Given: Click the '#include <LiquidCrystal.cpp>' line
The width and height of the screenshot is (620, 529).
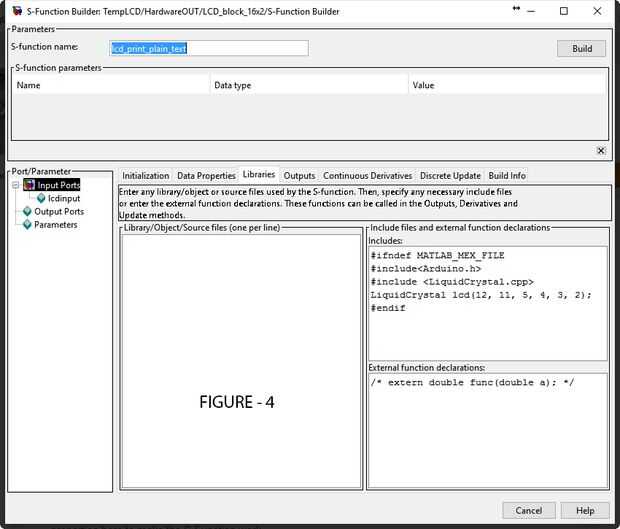Looking at the screenshot, I should (452, 282).
